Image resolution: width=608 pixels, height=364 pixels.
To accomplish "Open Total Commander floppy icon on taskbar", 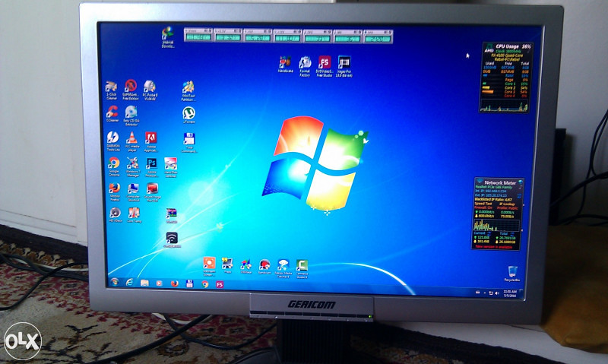I will click(x=189, y=283).
